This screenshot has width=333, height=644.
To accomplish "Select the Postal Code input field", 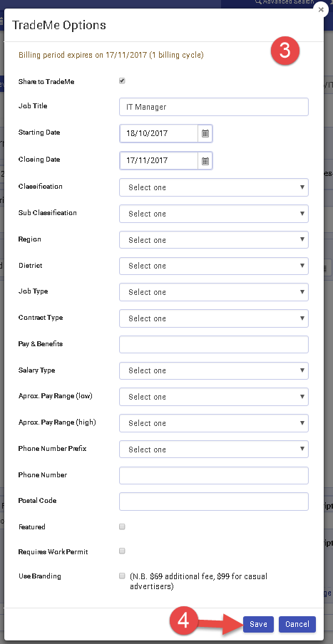I will [x=214, y=502].
